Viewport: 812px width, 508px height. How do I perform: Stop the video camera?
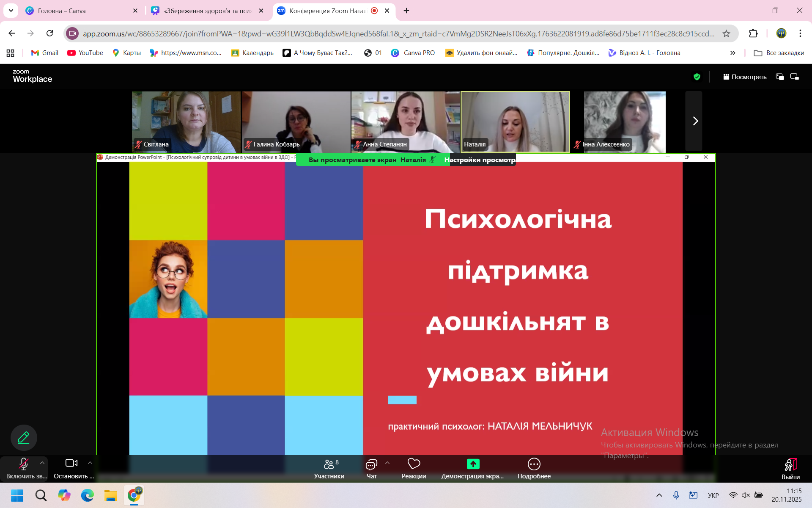71,464
